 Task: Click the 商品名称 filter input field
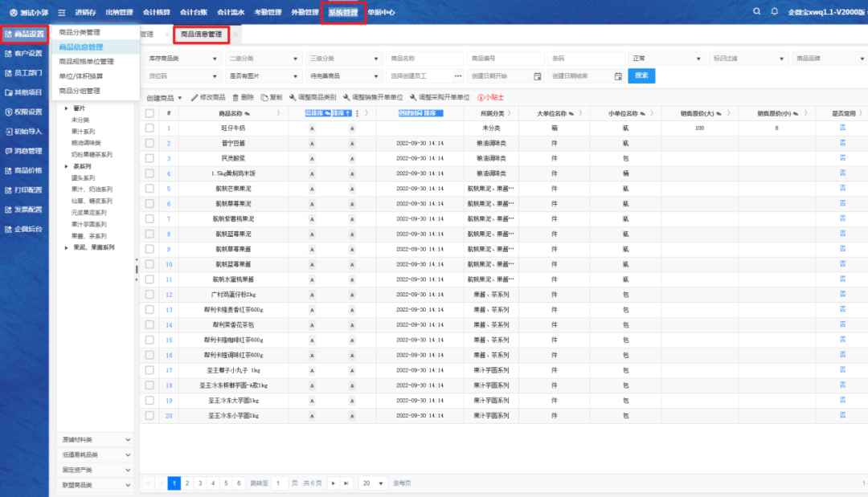(424, 59)
